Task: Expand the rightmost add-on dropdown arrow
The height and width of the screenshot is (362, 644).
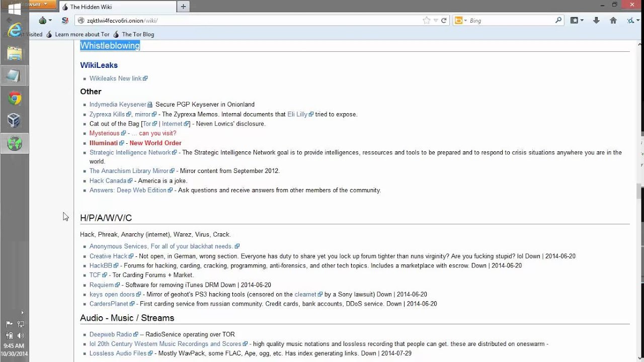Action: [637, 21]
